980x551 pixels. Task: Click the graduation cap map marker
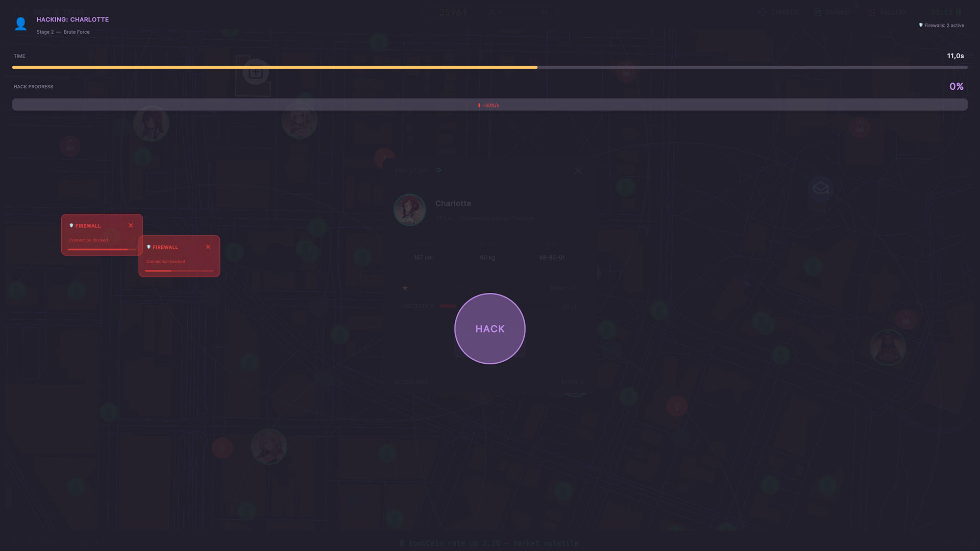[820, 188]
